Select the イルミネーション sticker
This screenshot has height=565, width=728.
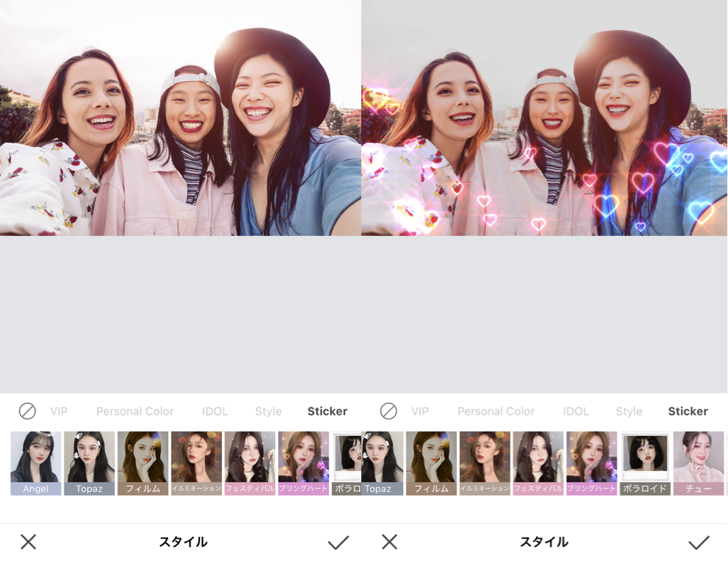pyautogui.click(x=195, y=463)
